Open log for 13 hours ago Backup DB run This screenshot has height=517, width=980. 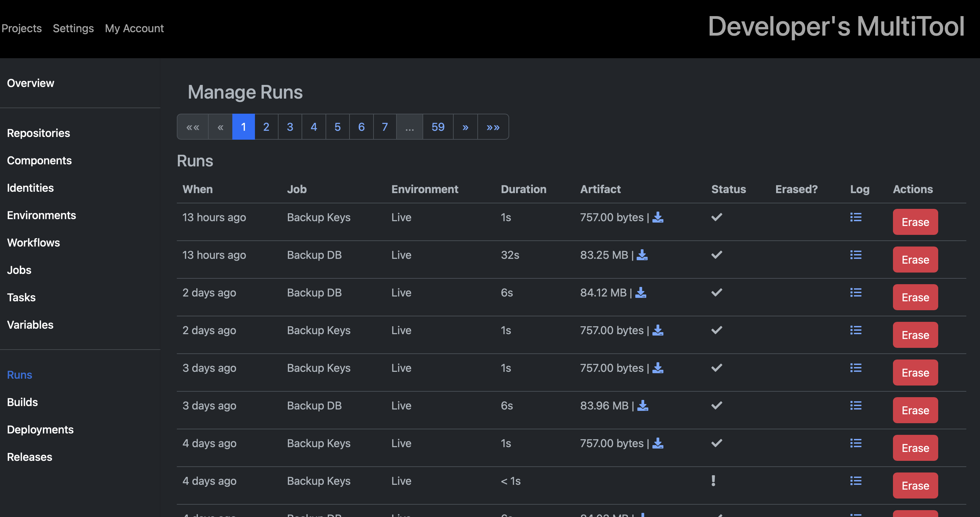click(x=856, y=255)
